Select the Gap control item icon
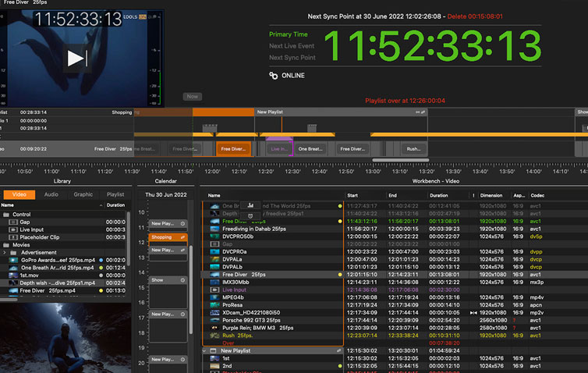 pyautogui.click(x=14, y=222)
